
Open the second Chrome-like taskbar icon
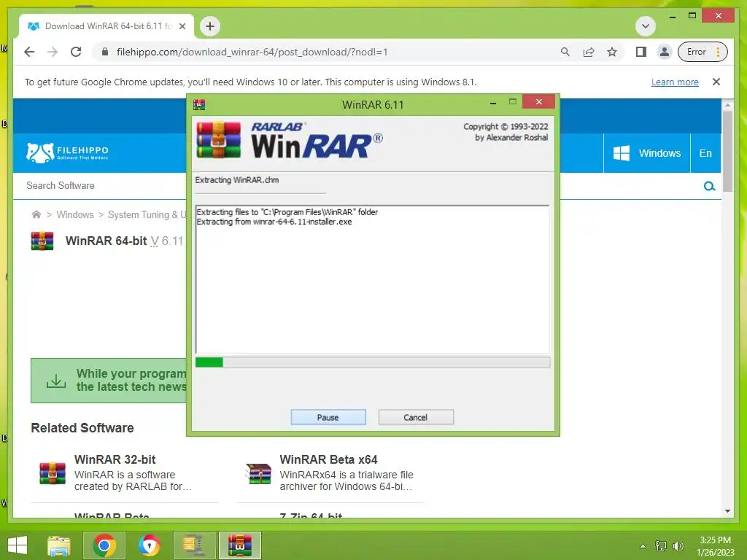point(149,545)
